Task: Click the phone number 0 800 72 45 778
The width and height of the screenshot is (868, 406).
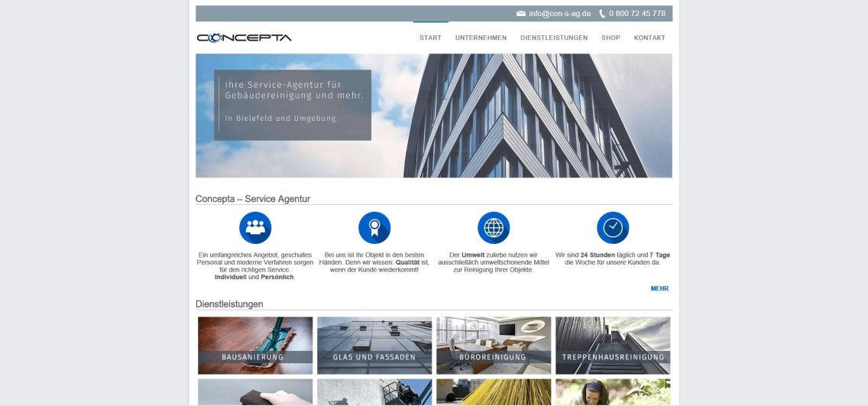Action: pos(637,14)
